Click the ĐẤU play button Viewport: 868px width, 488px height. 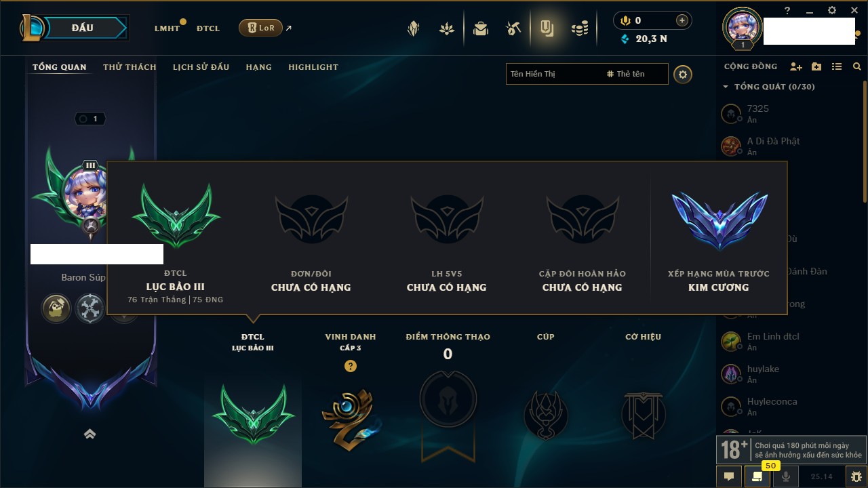(x=83, y=28)
